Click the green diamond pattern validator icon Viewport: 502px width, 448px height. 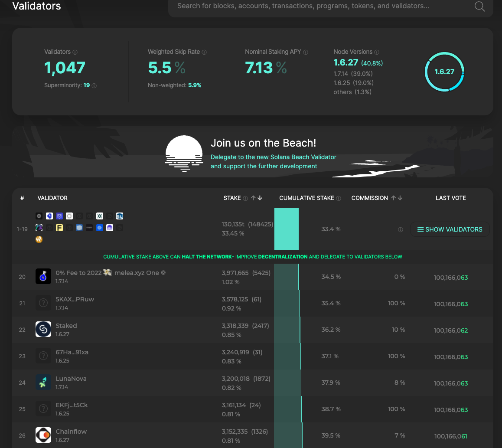coord(100,216)
